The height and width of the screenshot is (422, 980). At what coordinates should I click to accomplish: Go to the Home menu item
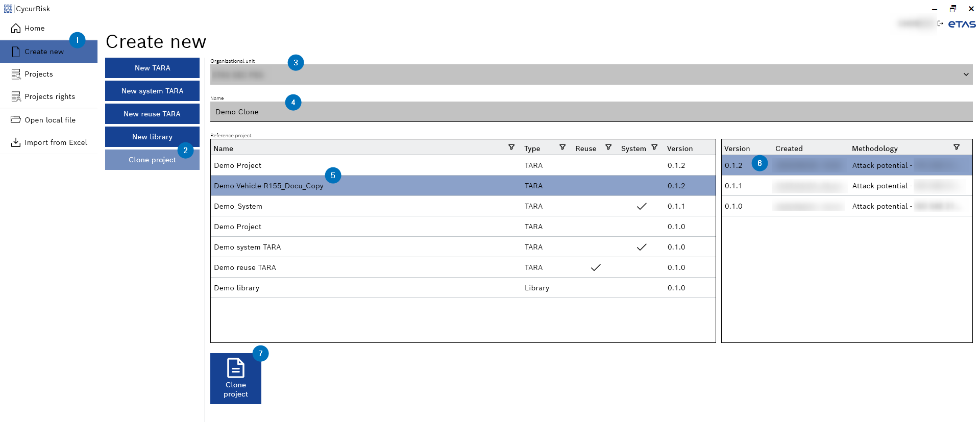point(34,29)
